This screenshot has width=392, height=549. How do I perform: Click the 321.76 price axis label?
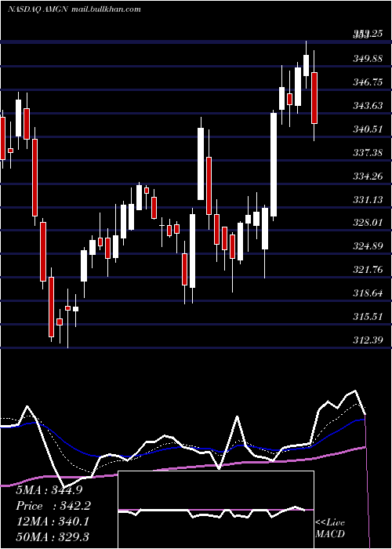point(368,270)
